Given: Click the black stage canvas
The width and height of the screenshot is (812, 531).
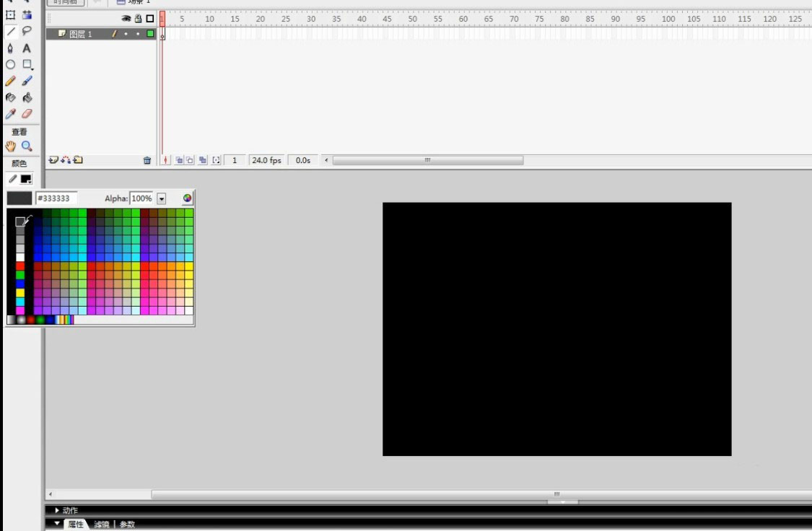Looking at the screenshot, I should (557, 329).
